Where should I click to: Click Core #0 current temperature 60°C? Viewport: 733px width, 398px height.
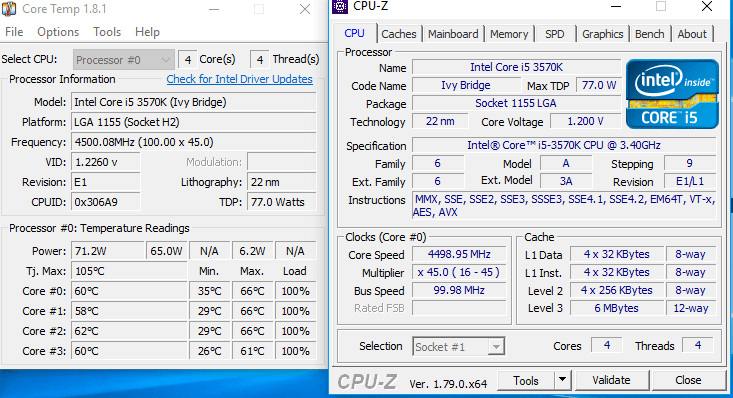point(129,291)
